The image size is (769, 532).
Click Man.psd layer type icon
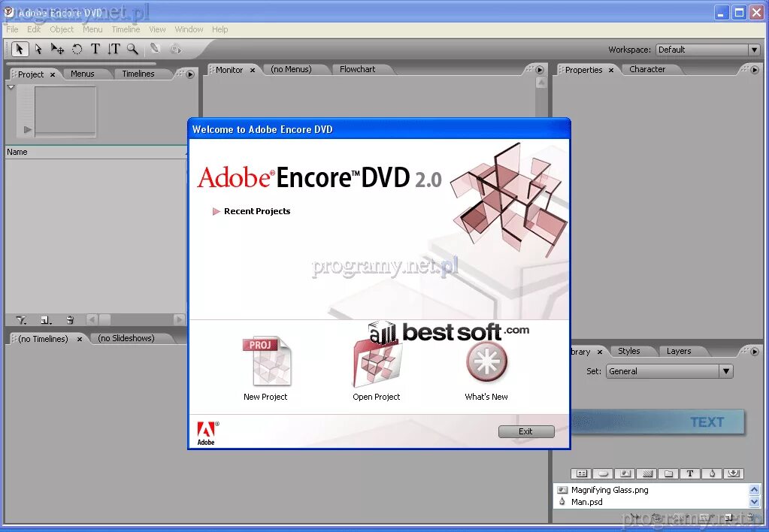pyautogui.click(x=562, y=502)
